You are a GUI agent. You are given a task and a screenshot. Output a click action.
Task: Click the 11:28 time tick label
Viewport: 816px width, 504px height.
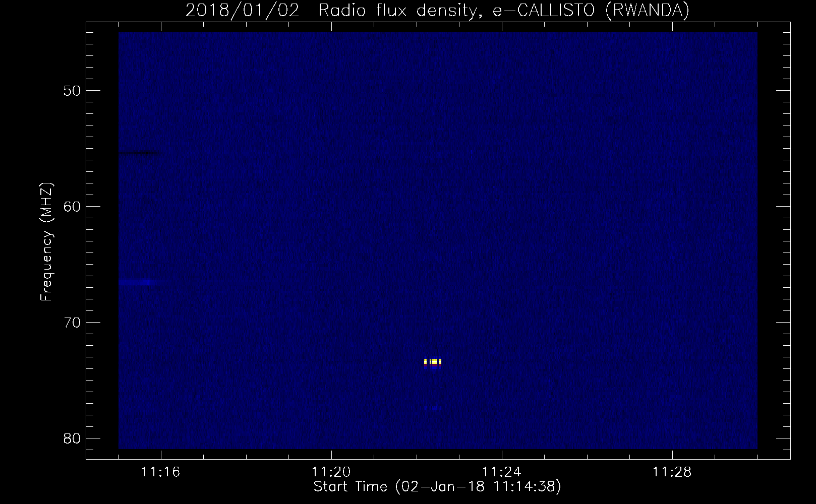point(672,472)
